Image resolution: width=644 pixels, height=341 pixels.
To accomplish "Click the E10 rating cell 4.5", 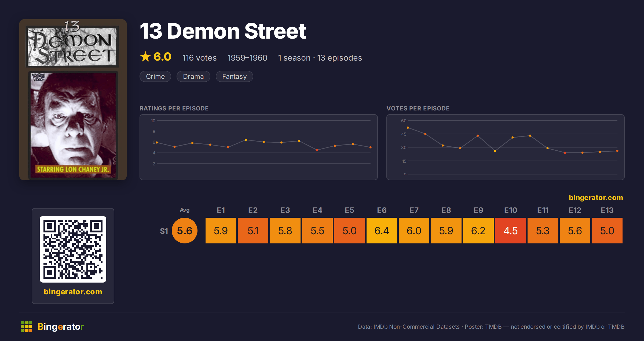I will tap(511, 231).
